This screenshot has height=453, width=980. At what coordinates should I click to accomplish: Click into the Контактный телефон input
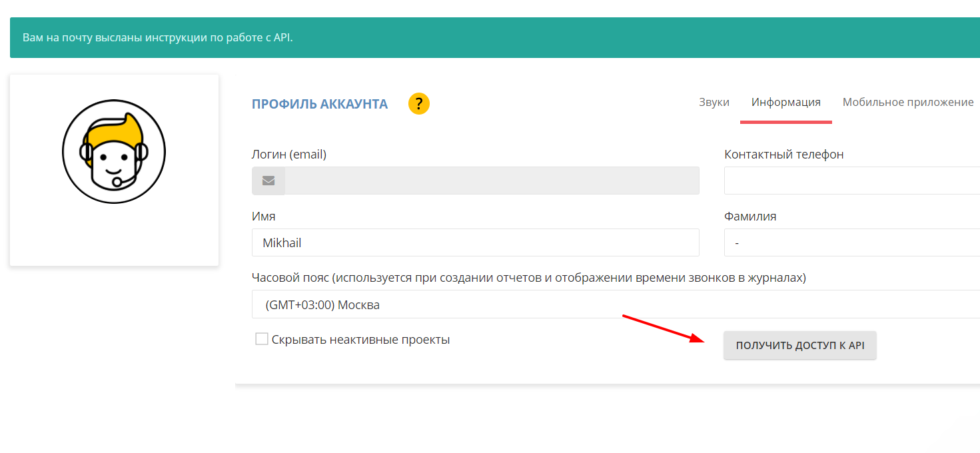click(x=851, y=181)
